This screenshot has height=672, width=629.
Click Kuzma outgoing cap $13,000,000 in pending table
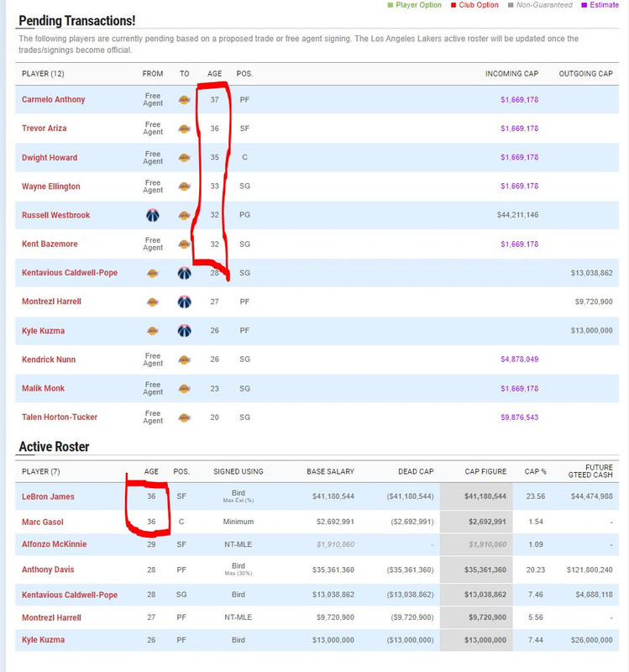coord(591,330)
